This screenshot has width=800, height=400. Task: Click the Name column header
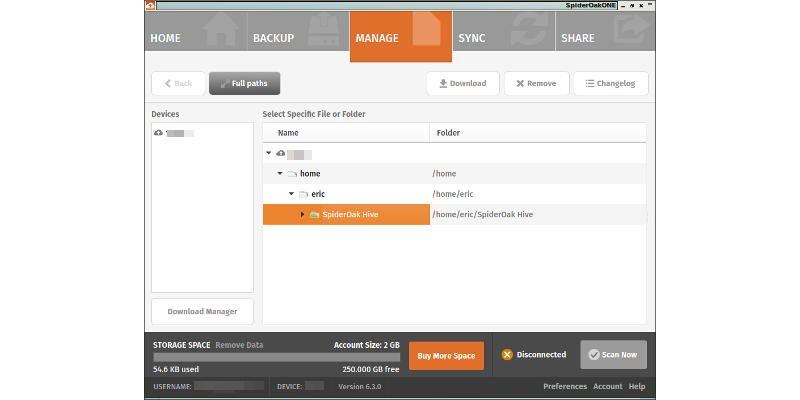click(x=288, y=133)
